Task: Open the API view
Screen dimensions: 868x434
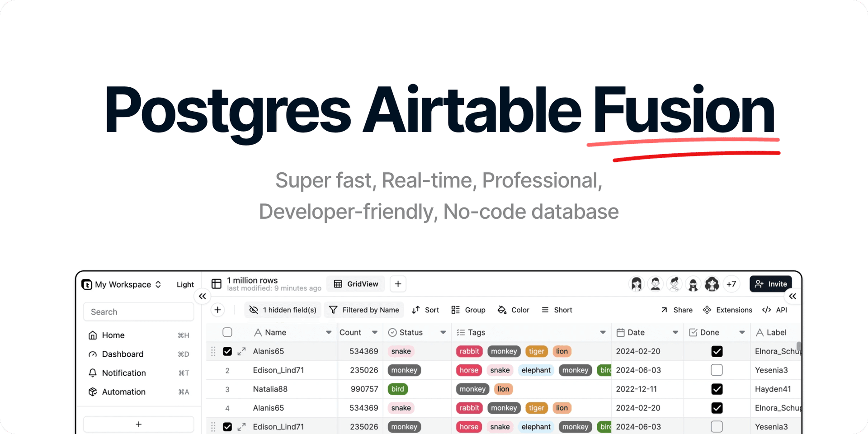Action: pyautogui.click(x=775, y=310)
